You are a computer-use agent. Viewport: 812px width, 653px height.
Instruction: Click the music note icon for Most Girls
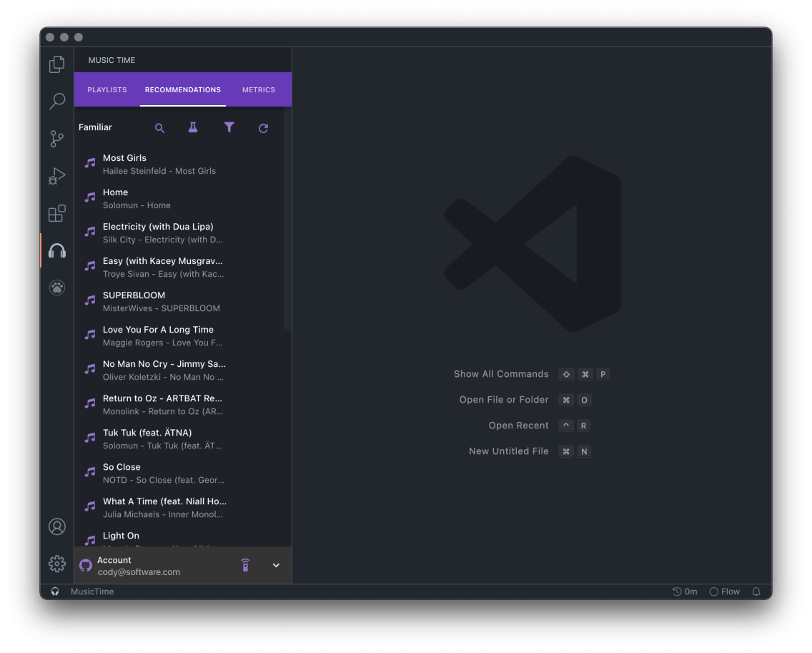[90, 164]
